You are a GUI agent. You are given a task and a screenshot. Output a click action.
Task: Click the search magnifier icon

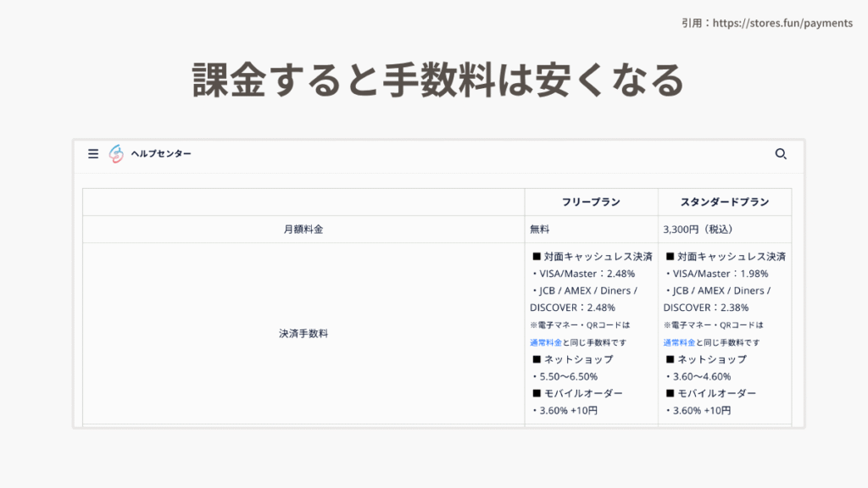(781, 153)
